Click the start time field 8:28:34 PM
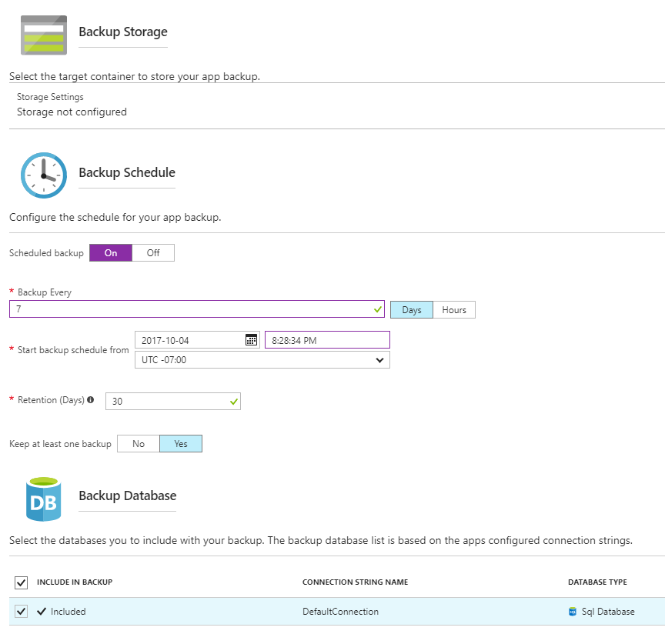 click(x=327, y=340)
